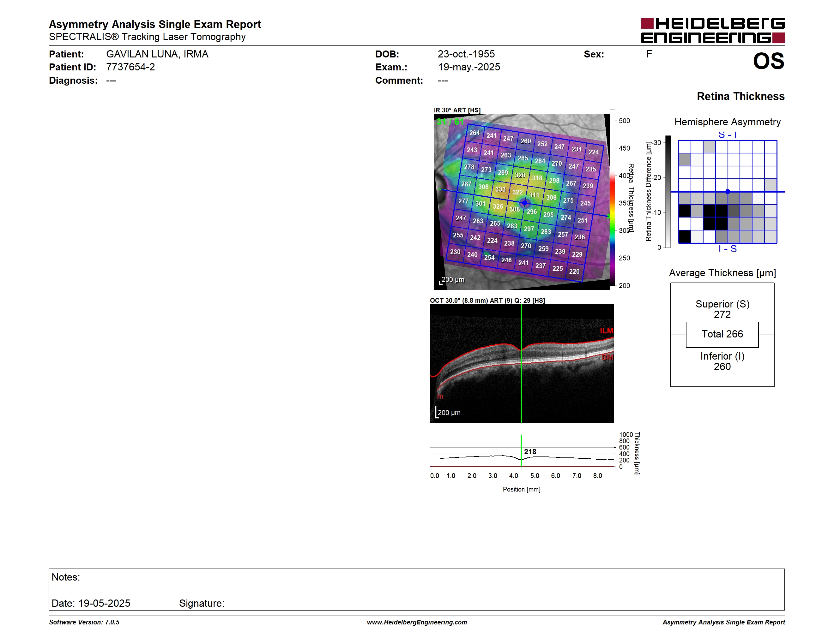Click Date: 19-05-2025 in notes box

click(x=91, y=603)
